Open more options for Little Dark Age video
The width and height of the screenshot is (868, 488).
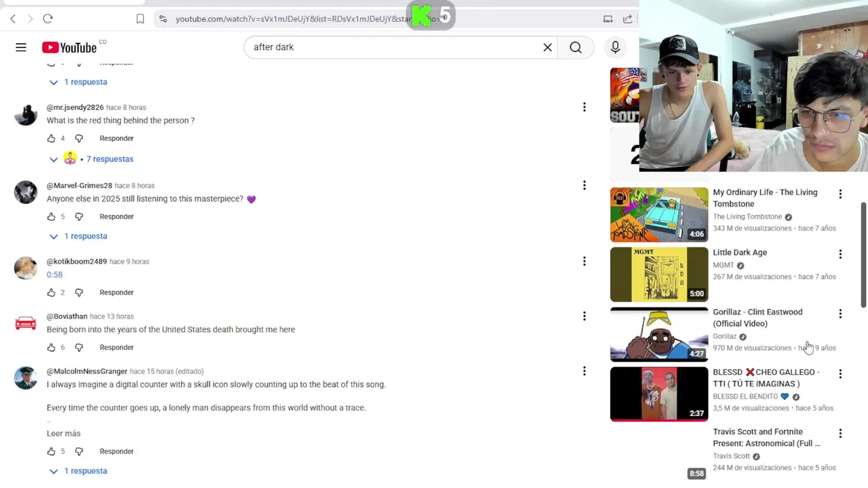click(x=840, y=254)
